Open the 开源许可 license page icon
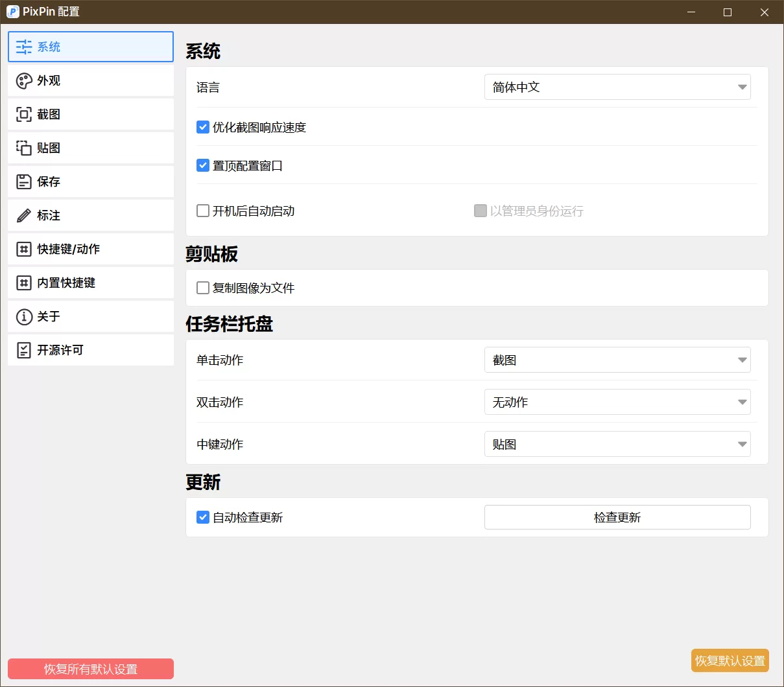The height and width of the screenshot is (687, 784). coord(25,350)
